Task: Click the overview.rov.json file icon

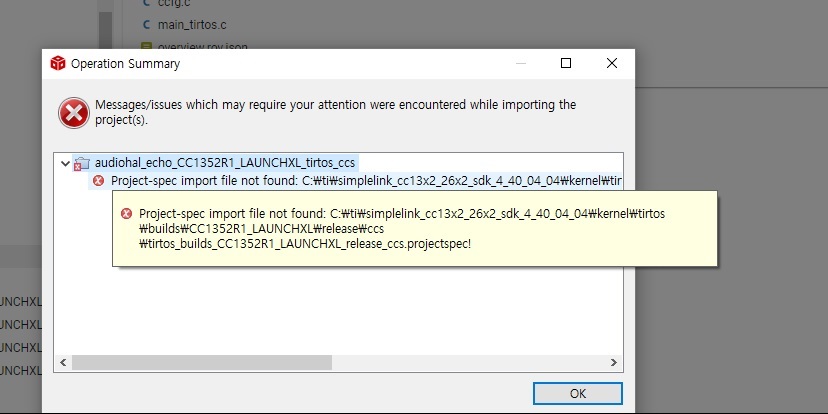Action: click(147, 46)
